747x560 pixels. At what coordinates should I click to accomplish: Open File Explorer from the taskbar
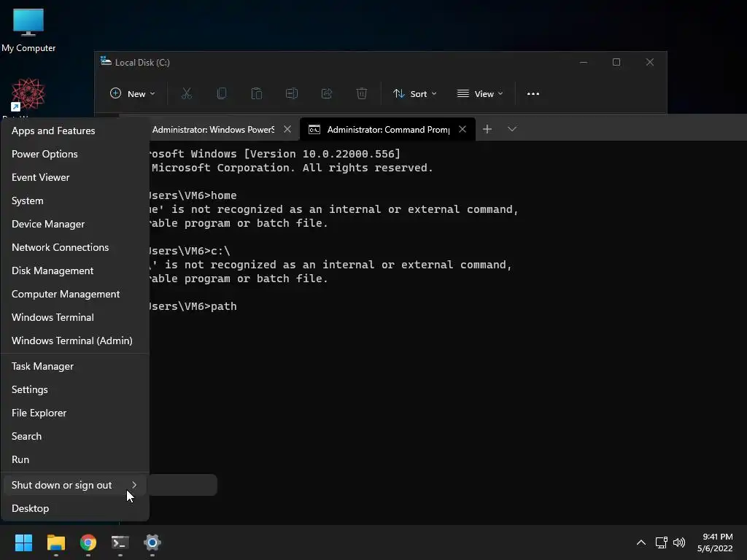pos(55,542)
